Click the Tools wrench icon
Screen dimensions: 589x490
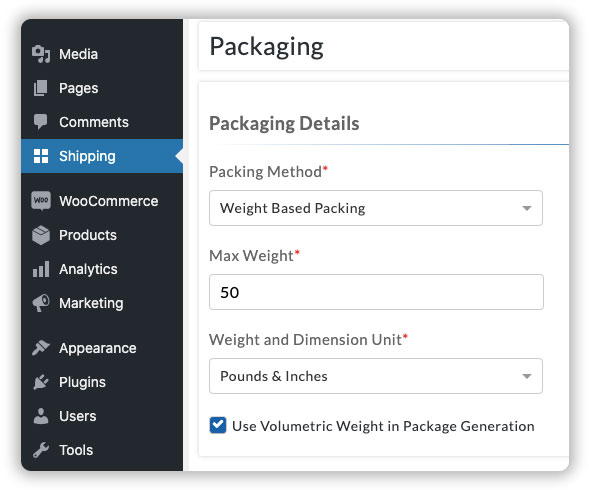pos(41,450)
